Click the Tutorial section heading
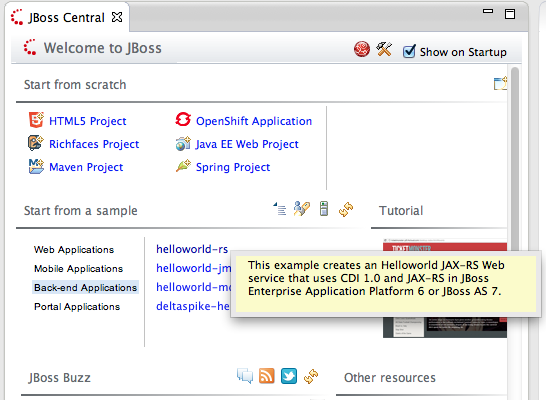 [401, 211]
